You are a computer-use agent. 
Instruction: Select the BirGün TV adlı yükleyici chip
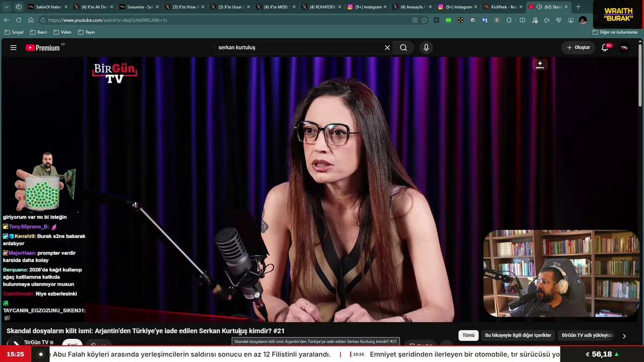[x=588, y=335]
